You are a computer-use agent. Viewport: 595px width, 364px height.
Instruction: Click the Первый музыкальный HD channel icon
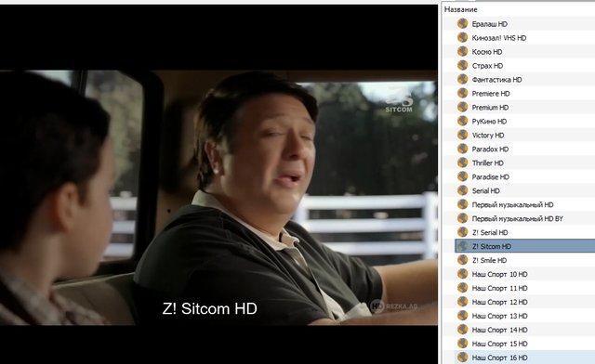point(462,204)
